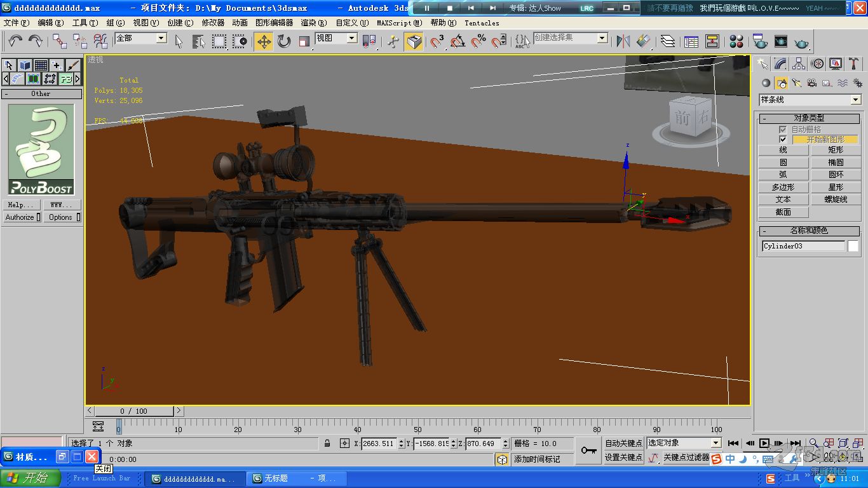Click the object color swatch next to Cylinder03
This screenshot has height=488, width=868.
pyautogui.click(x=853, y=246)
